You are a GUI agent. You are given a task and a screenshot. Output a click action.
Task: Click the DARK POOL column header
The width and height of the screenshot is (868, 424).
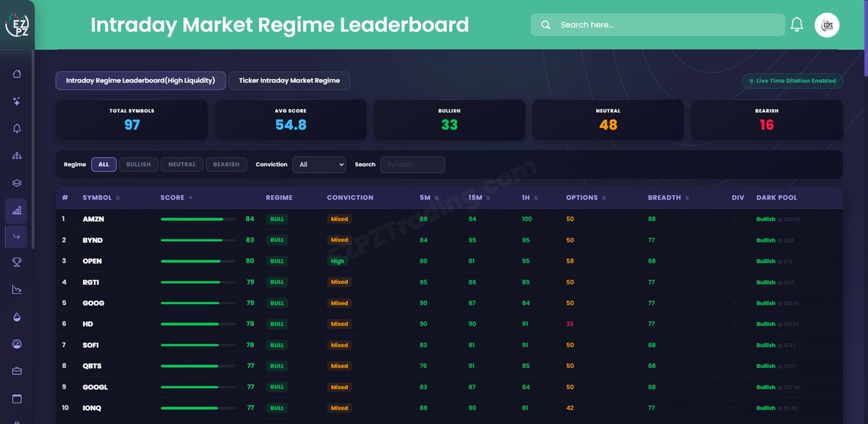click(777, 198)
